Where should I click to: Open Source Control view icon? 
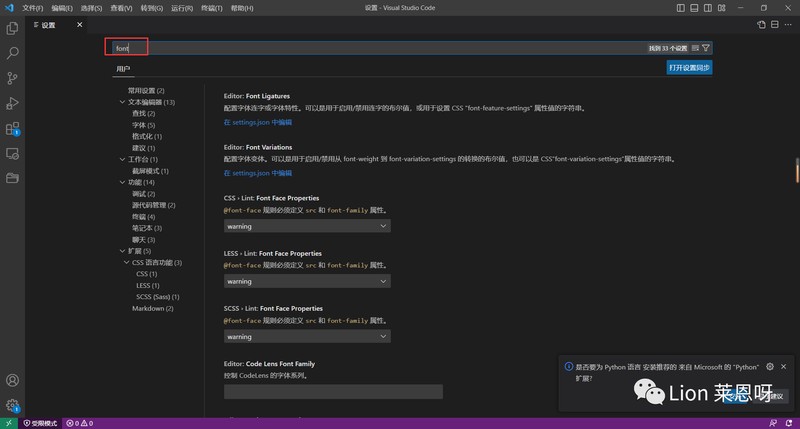(x=12, y=78)
